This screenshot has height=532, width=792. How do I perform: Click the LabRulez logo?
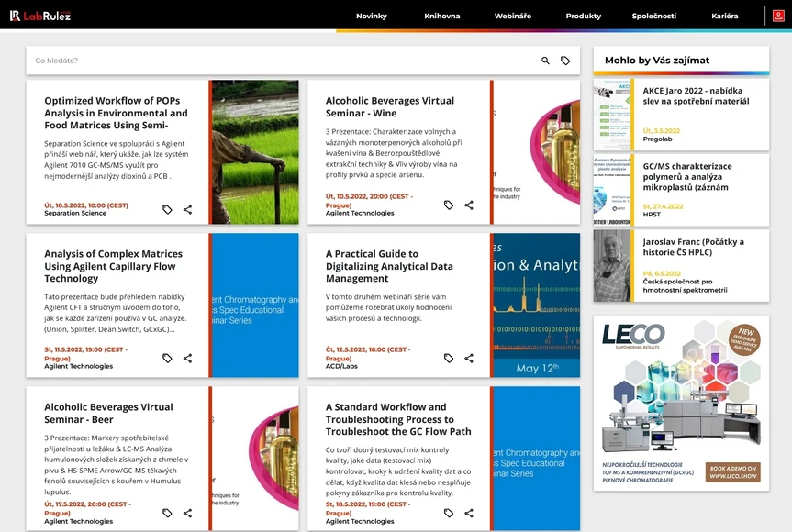tap(40, 15)
